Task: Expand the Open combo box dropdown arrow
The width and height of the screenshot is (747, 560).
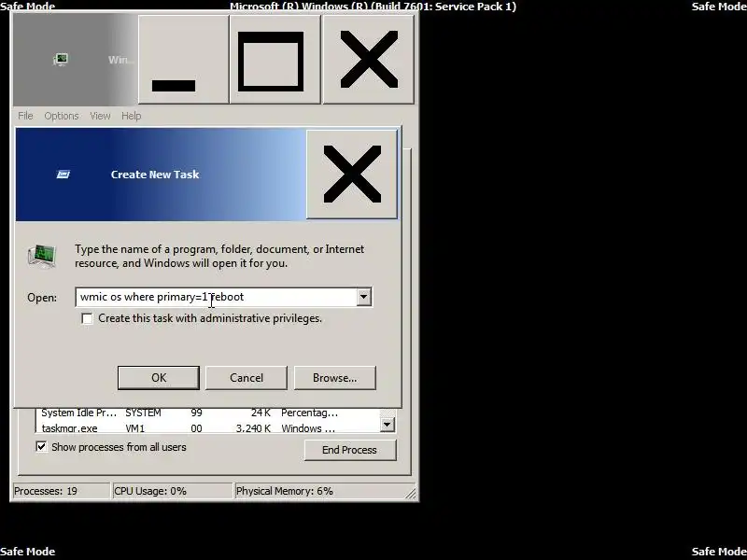Action: point(363,297)
